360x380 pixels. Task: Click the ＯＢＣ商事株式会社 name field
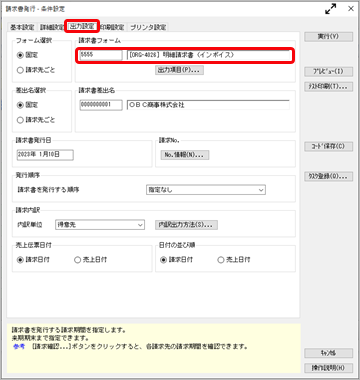[x=209, y=105]
